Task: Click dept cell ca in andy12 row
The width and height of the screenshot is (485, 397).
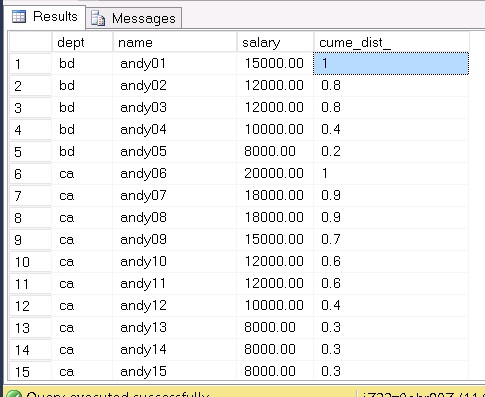Action: point(82,305)
